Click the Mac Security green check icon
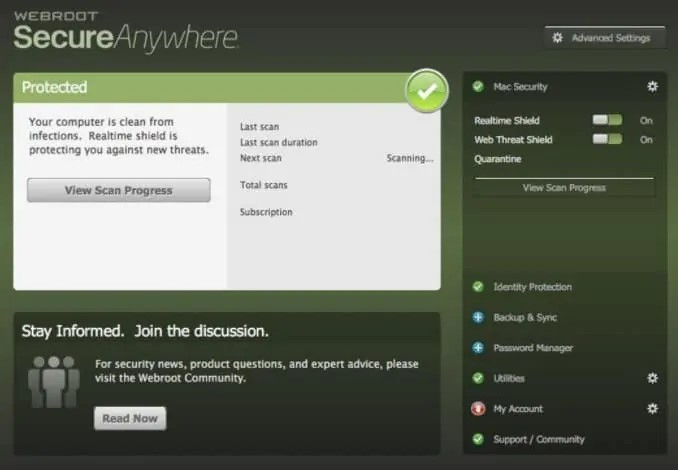 point(478,86)
